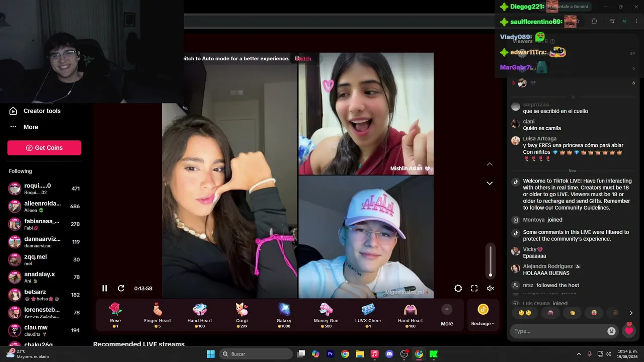
Task: Expand More gifts list
Action: (447, 315)
